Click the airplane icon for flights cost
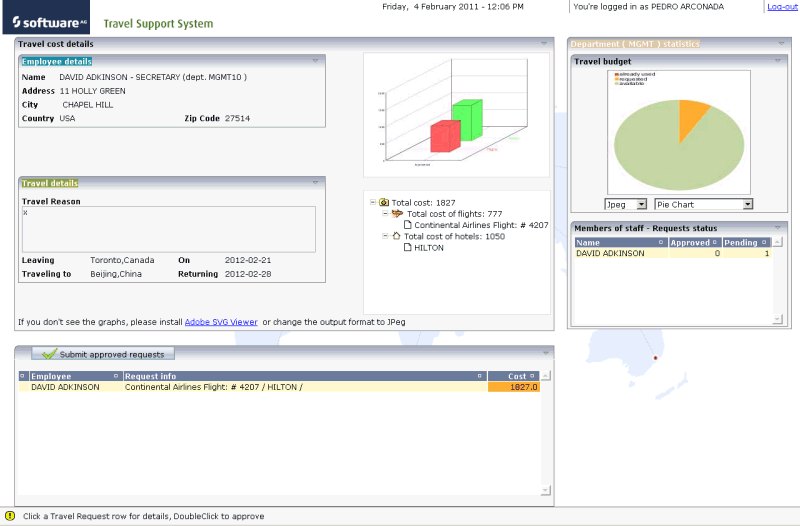The image size is (800, 526). coord(397,214)
